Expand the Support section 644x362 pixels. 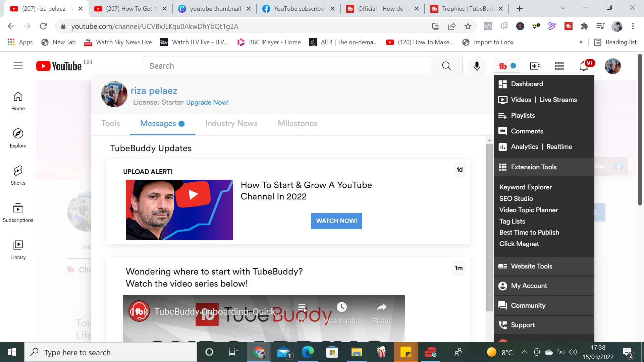coord(544,325)
